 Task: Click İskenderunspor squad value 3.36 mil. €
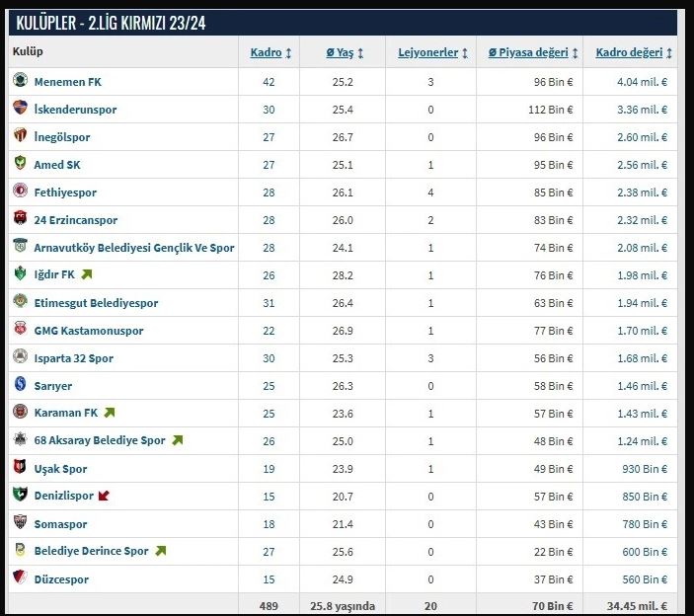tap(643, 110)
